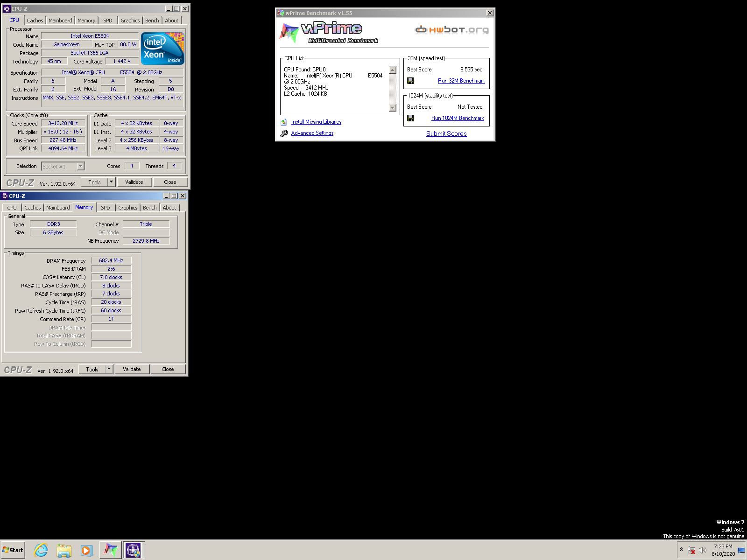Expand the Tools arrow in the CPU tab window
747x560 pixels.
111,182
